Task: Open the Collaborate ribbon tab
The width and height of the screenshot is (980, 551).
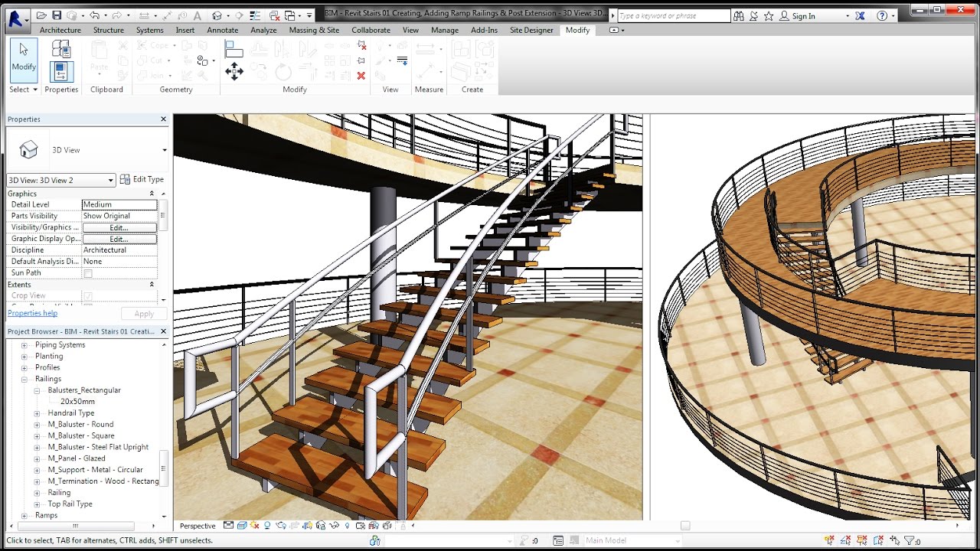Action: point(371,30)
